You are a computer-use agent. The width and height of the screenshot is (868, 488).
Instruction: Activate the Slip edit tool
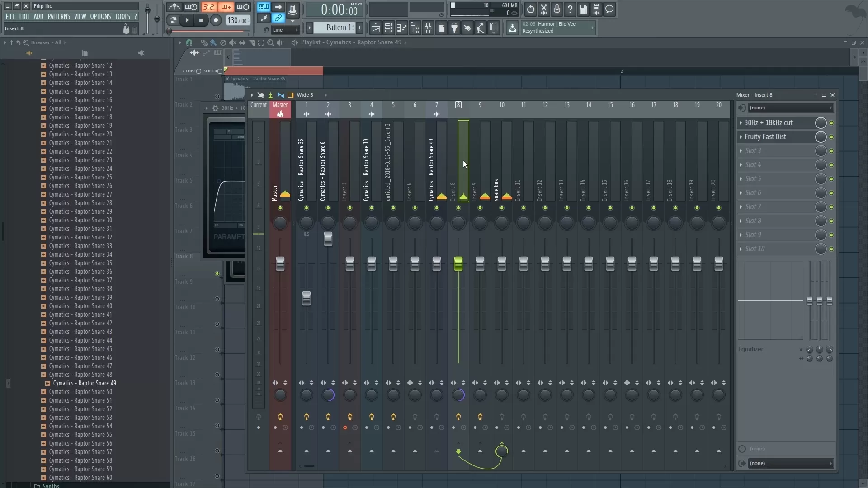[242, 42]
